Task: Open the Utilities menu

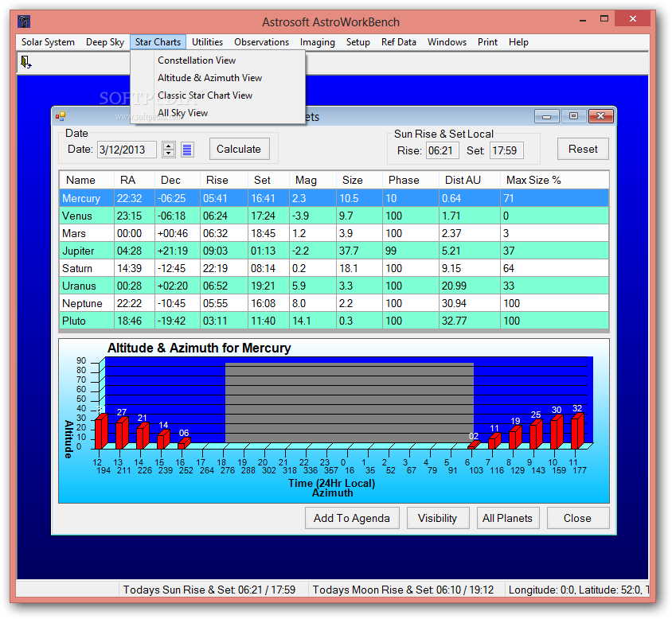Action: pos(208,42)
